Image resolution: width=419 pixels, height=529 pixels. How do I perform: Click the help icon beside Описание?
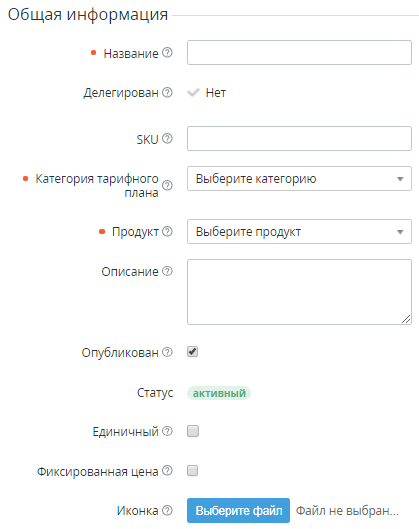pos(167,271)
